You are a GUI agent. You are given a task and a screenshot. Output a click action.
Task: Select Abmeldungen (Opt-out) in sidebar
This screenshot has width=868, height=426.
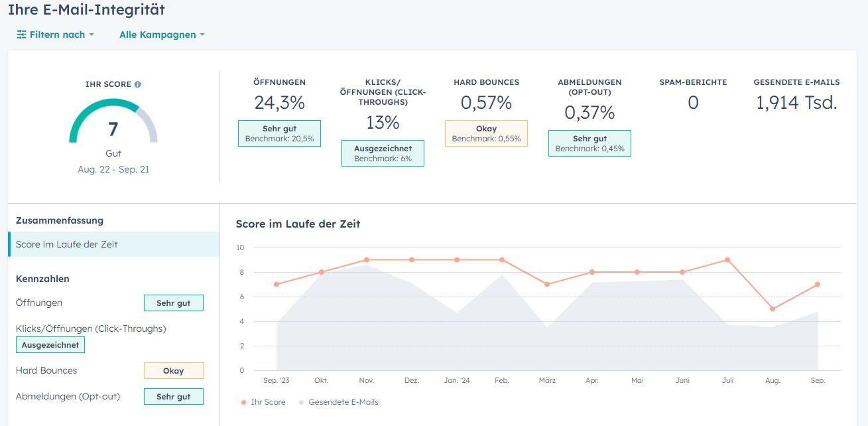[x=68, y=396]
